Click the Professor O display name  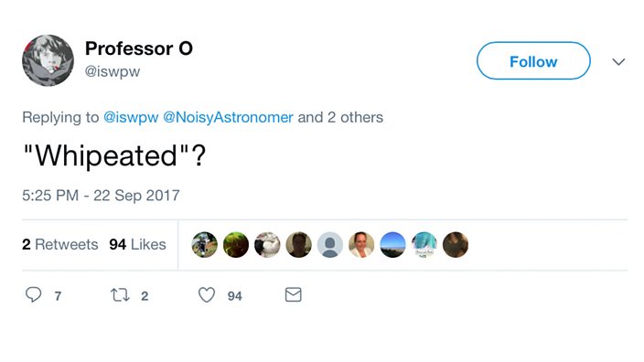(x=139, y=48)
